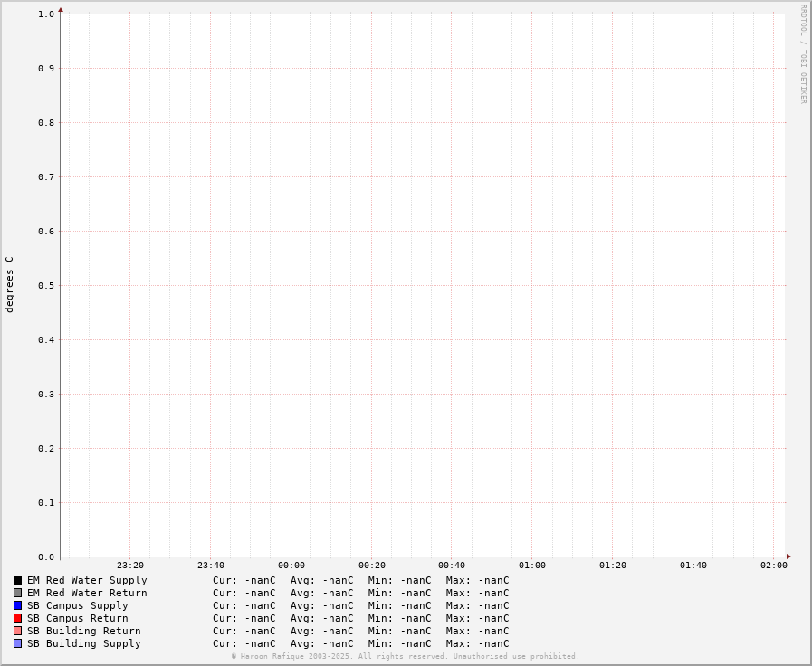Click the 'degrees C' vertical axis title
The image size is (812, 666).
10,284
